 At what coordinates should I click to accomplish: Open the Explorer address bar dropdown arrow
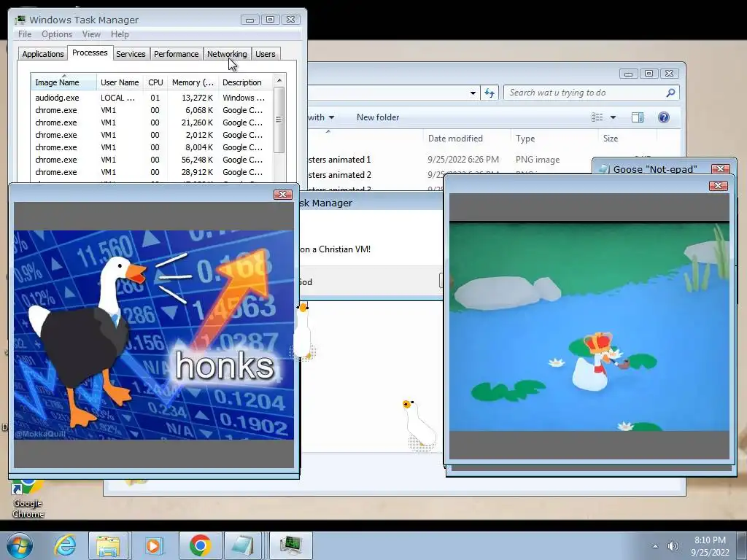coord(473,93)
